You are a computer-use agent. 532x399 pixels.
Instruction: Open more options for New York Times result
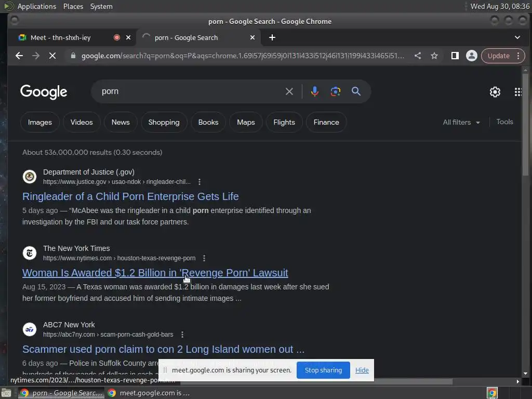pos(204,258)
